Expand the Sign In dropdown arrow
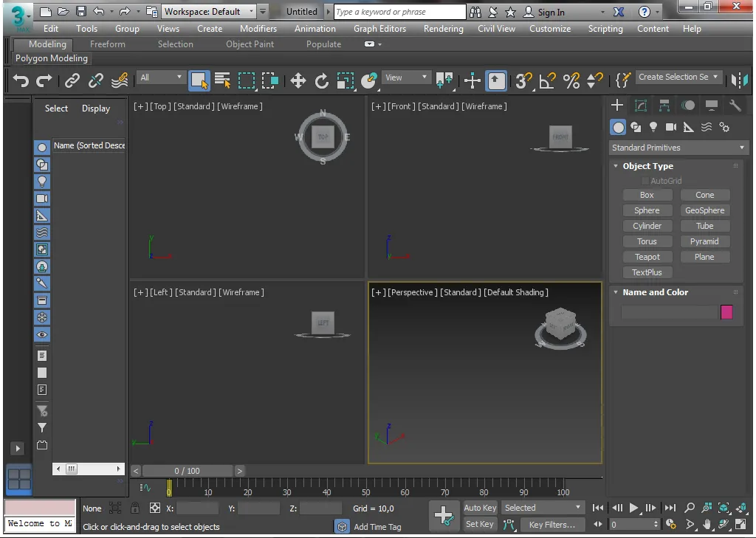Image resolution: width=756 pixels, height=538 pixels. click(602, 12)
